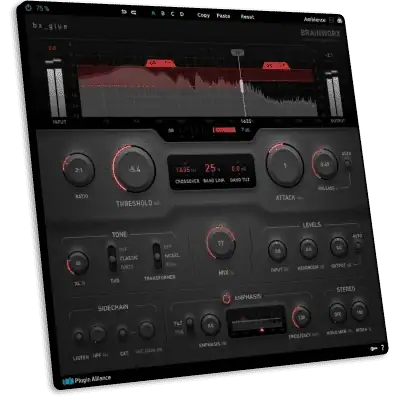Click the Copy button
The height and width of the screenshot is (400, 395).
(x=203, y=15)
